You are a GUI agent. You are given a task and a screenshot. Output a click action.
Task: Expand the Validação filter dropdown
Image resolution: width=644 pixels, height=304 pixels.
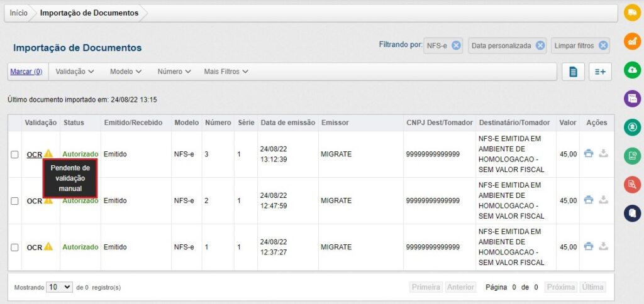coord(75,72)
